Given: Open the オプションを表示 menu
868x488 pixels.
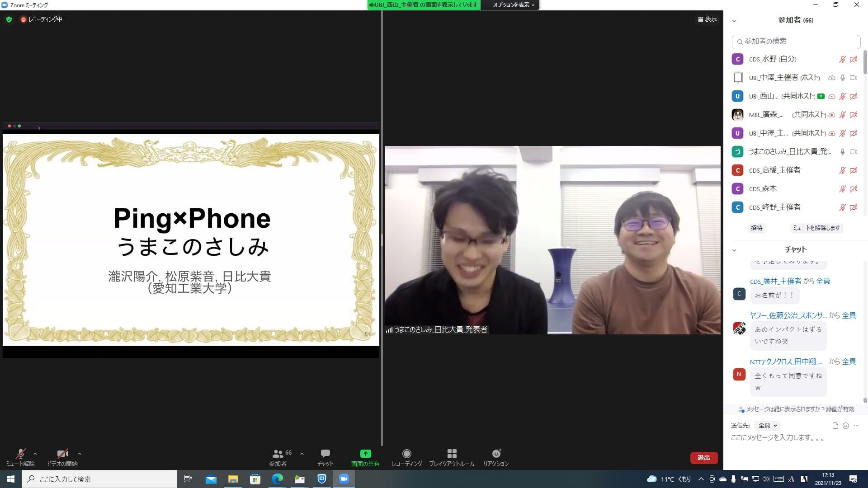Looking at the screenshot, I should pyautogui.click(x=514, y=5).
